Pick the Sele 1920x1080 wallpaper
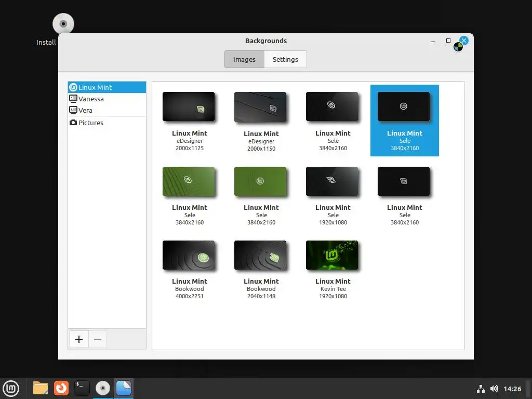Viewport: 532px width, 399px height. [x=332, y=181]
